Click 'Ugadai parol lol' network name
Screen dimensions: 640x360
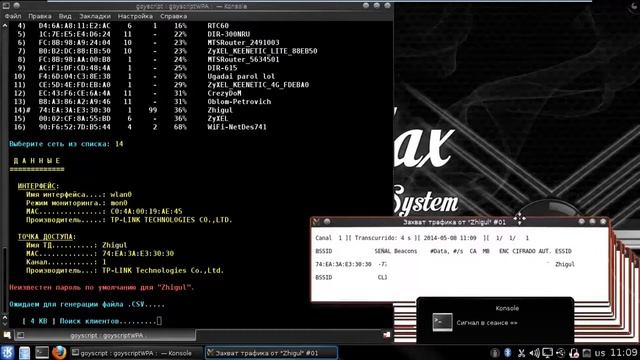click(241, 76)
